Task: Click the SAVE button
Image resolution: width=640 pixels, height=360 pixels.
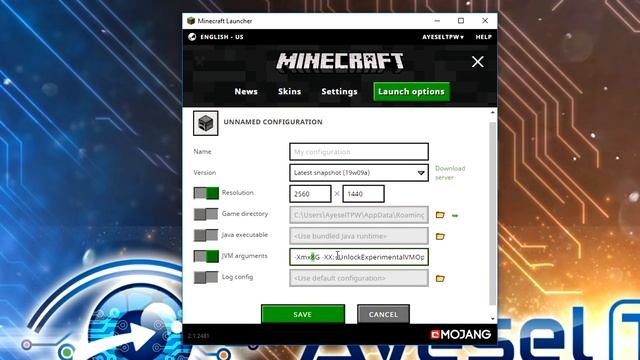Action: (x=303, y=314)
